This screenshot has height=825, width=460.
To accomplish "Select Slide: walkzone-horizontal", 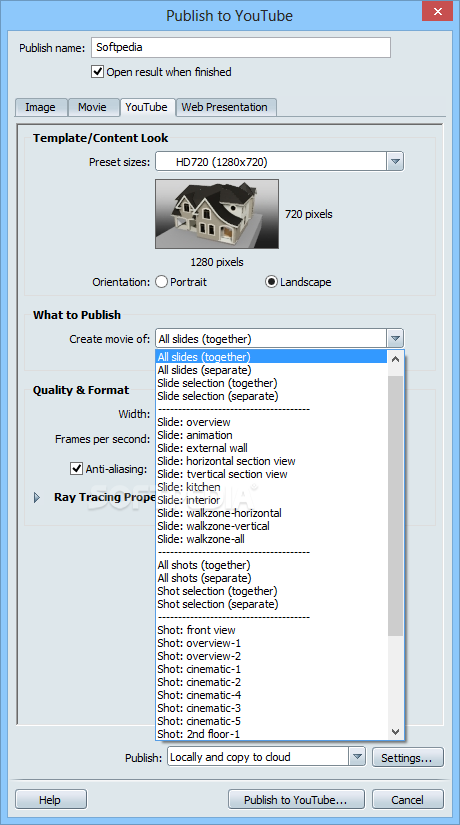I will pos(272,513).
